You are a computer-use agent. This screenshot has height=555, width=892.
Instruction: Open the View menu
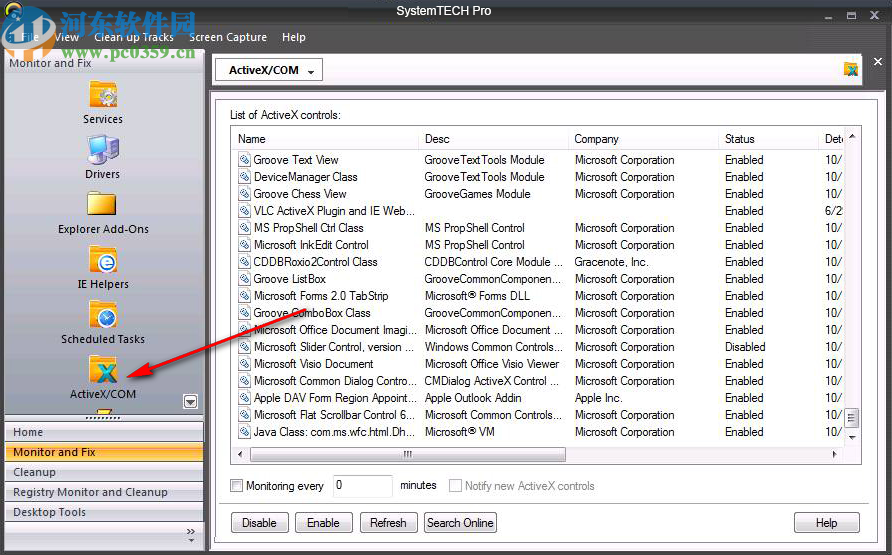pos(67,37)
